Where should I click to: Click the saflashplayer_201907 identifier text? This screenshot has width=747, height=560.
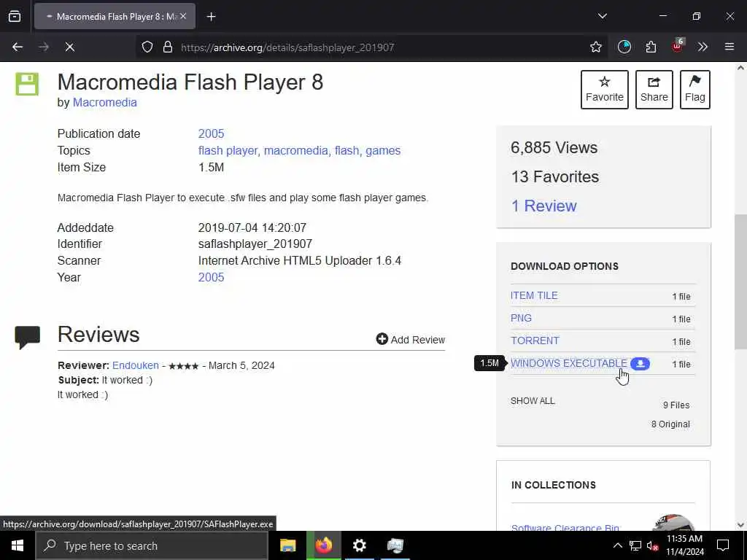[255, 244]
